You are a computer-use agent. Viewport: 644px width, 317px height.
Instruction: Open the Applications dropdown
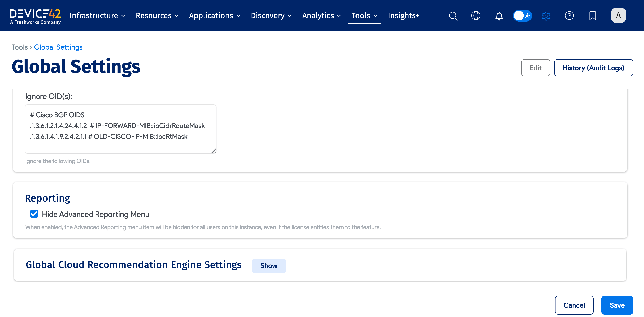[x=215, y=16]
